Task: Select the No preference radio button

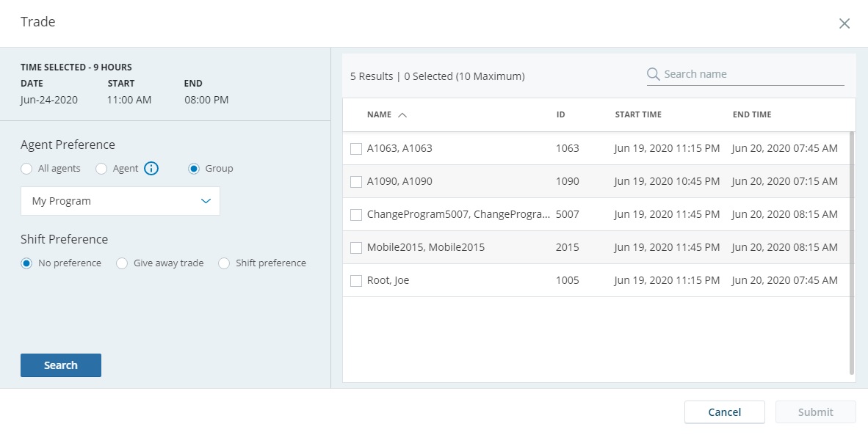Action: click(26, 263)
